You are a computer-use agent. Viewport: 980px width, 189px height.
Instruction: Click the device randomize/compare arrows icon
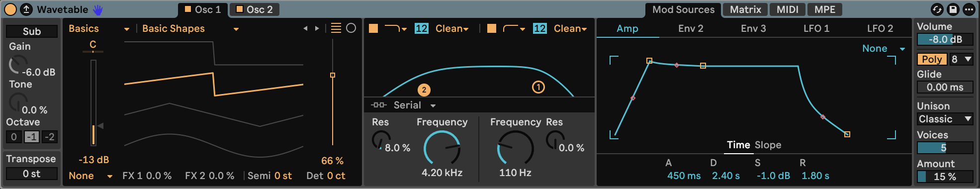937,9
